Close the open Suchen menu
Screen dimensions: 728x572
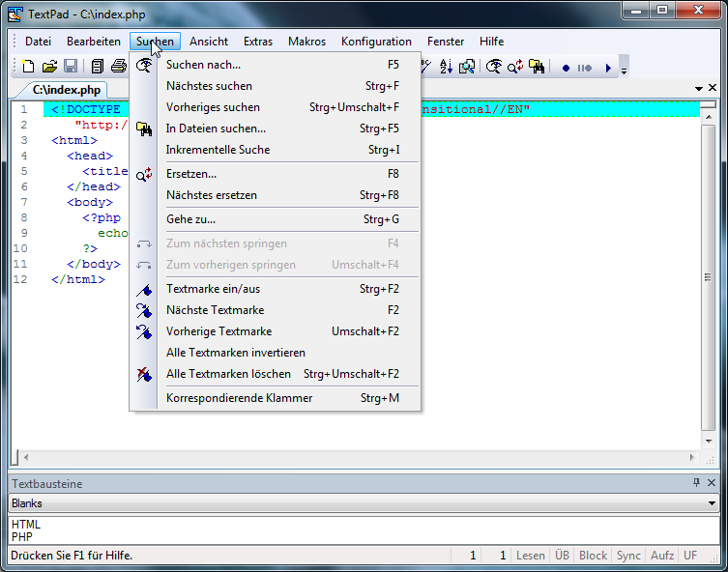click(x=155, y=42)
